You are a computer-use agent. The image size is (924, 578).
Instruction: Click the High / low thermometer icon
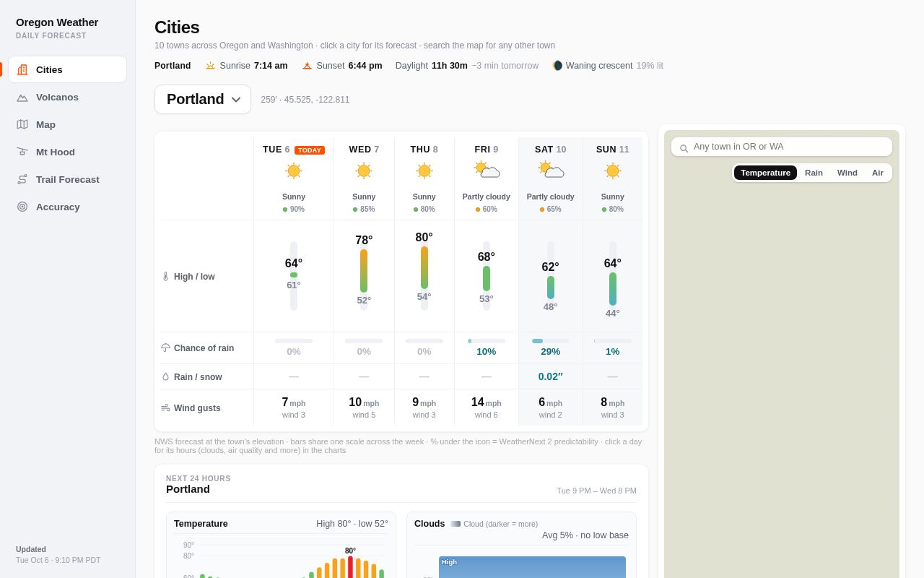tap(165, 276)
